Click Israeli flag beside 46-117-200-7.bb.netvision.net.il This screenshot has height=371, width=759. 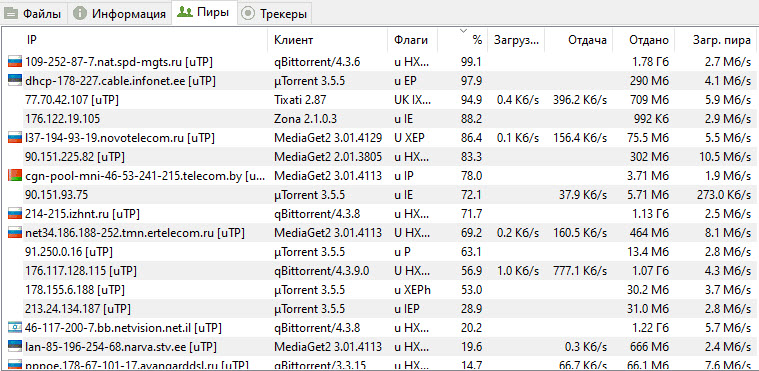pyautogui.click(x=15, y=328)
